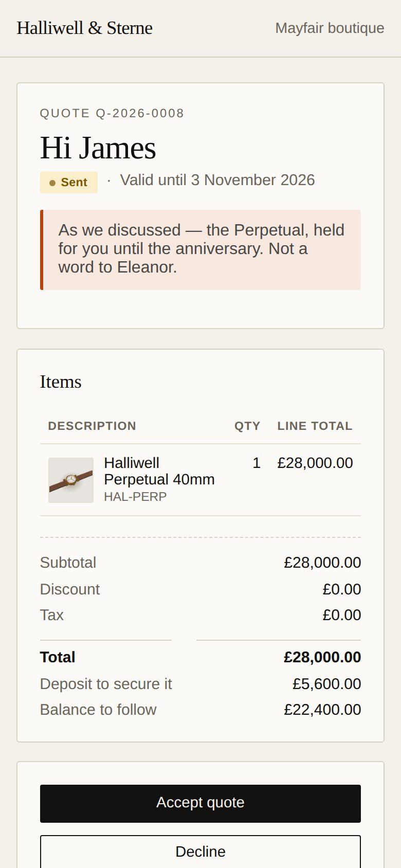Click the Halliwell Perpetual 40mm item name
This screenshot has width=401, height=868.
tap(159, 471)
